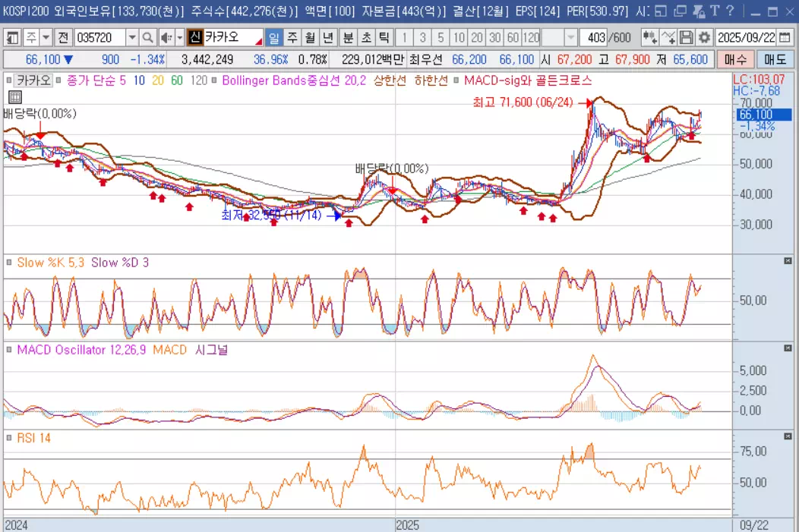The height and width of the screenshot is (532, 799).
Task: Select the 년 yearly period
Action: [x=327, y=38]
